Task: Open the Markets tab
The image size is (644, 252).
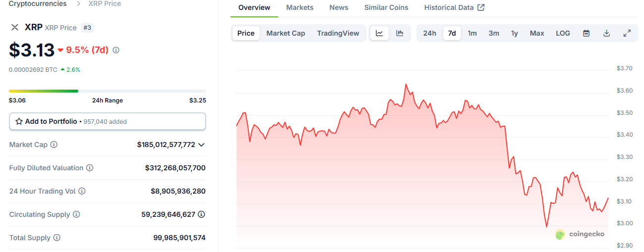Action: tap(299, 7)
